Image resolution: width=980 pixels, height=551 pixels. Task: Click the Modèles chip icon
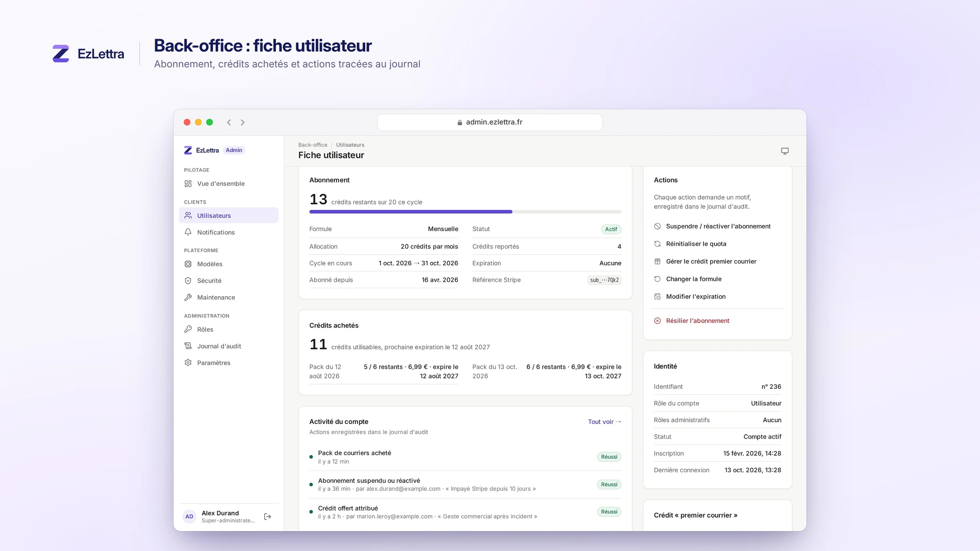(188, 264)
